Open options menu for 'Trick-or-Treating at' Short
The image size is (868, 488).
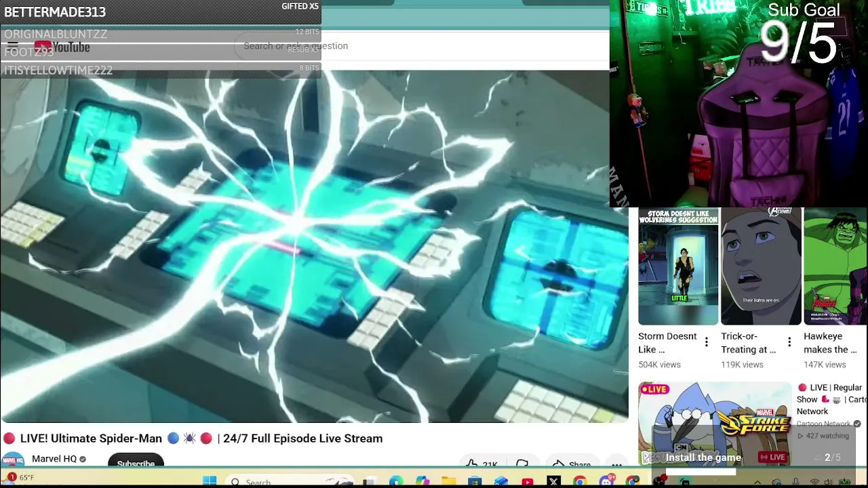coord(789,342)
